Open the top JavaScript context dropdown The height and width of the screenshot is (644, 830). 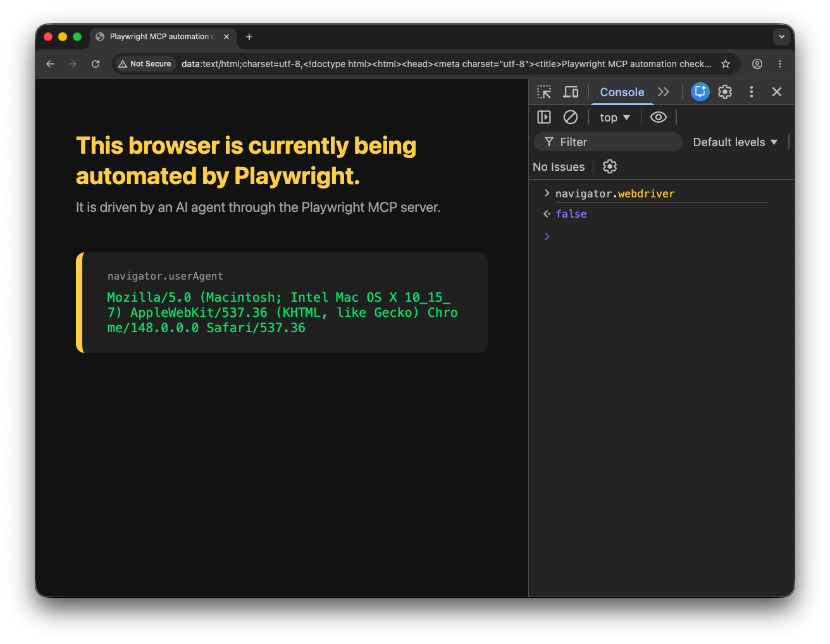pos(615,118)
